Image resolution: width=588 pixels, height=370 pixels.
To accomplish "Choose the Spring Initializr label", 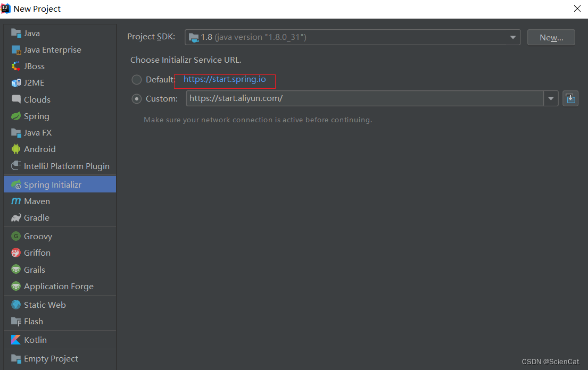I will click(53, 185).
